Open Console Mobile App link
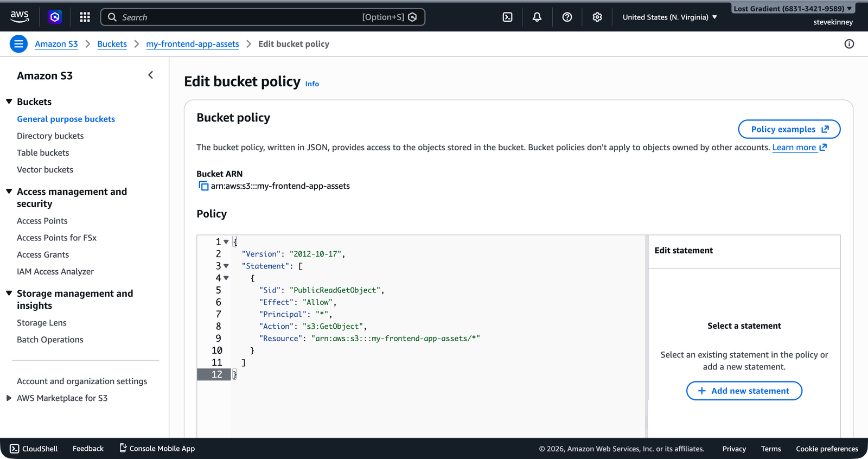868x459 pixels. pyautogui.click(x=157, y=448)
